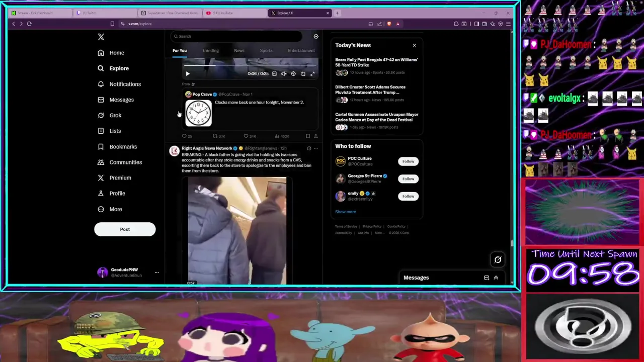Open the browser hamburger menu
644x362 pixels.
[x=508, y=24]
